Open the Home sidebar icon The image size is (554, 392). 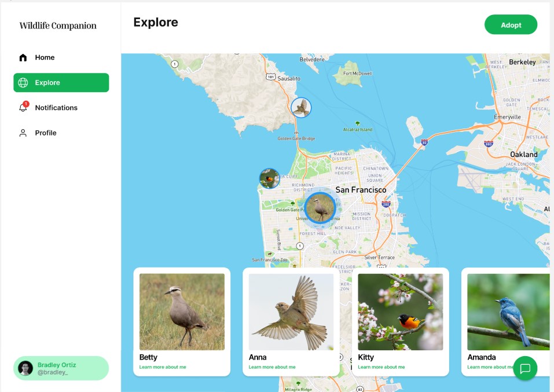(23, 57)
